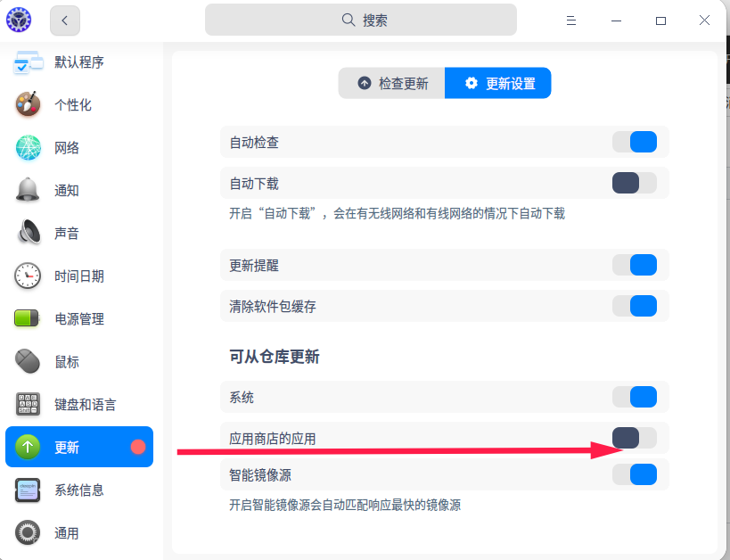730x560 pixels.
Task: Click the 搜索 search field
Action: click(361, 20)
